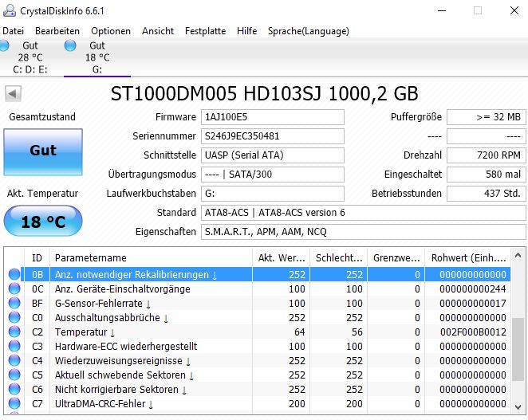
Task: Open the Ansicht menu
Action: (158, 31)
